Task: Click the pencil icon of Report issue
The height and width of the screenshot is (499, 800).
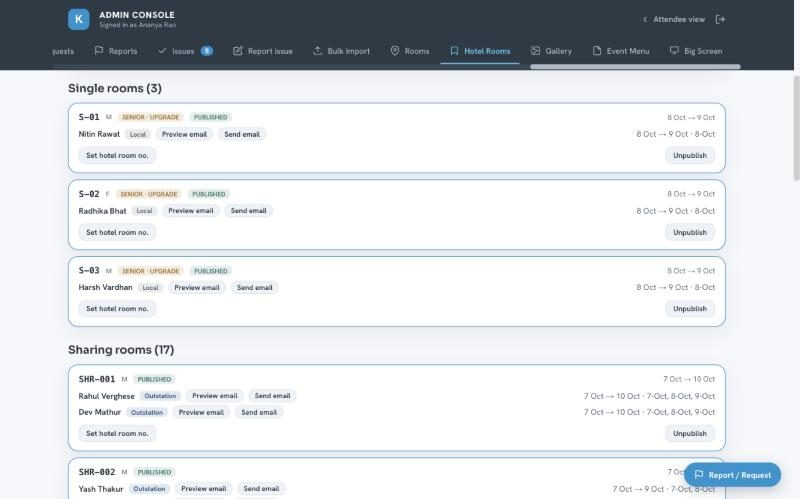Action: (238, 51)
